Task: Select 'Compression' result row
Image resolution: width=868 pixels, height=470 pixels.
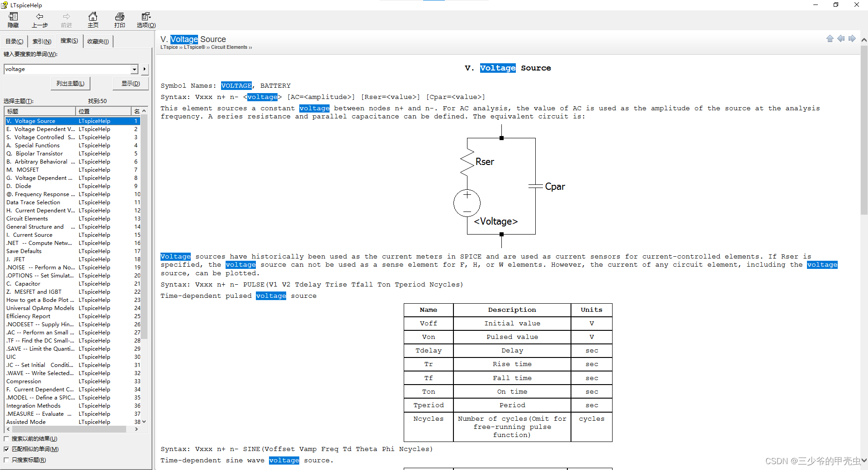Action: click(72, 381)
